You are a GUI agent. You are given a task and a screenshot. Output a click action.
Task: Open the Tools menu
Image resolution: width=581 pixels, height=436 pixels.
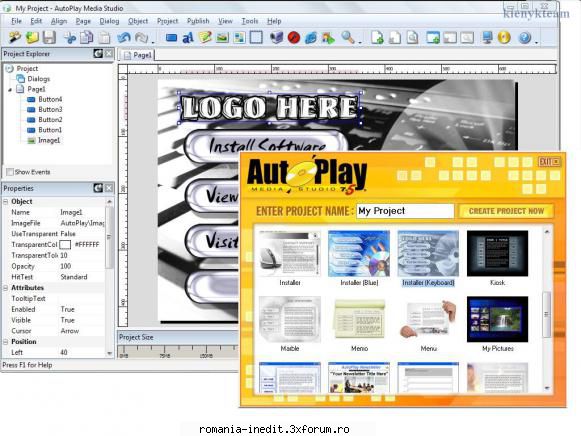pyautogui.click(x=250, y=21)
